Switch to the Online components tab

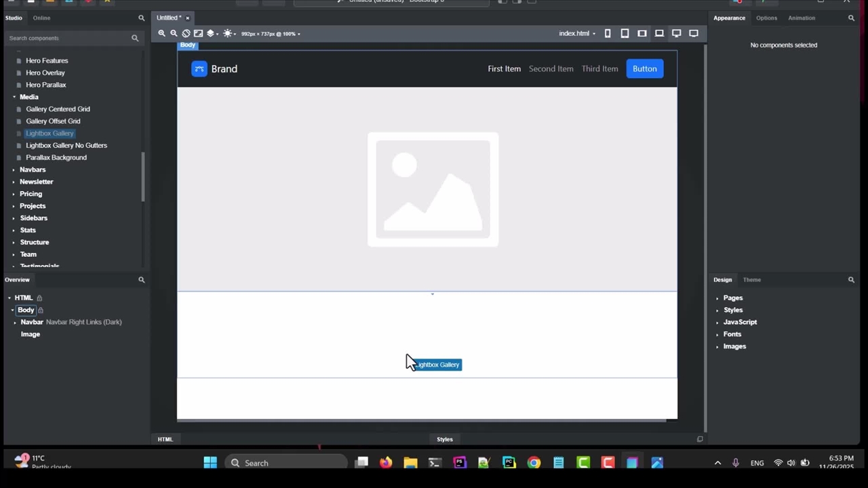(41, 18)
